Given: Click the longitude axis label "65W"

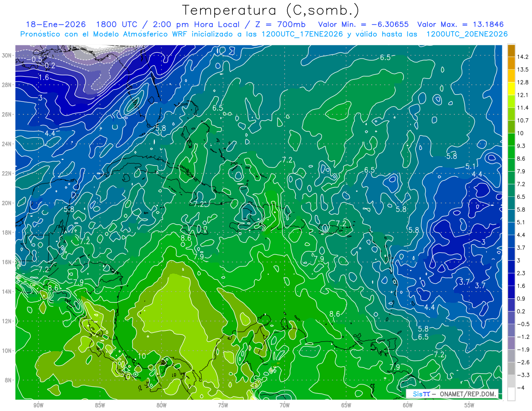Looking at the screenshot, I should [346, 405].
